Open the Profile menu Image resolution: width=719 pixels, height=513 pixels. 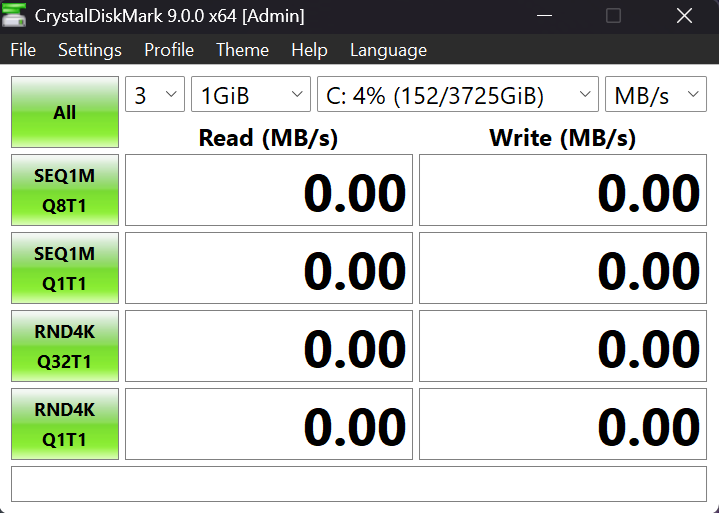[169, 50]
